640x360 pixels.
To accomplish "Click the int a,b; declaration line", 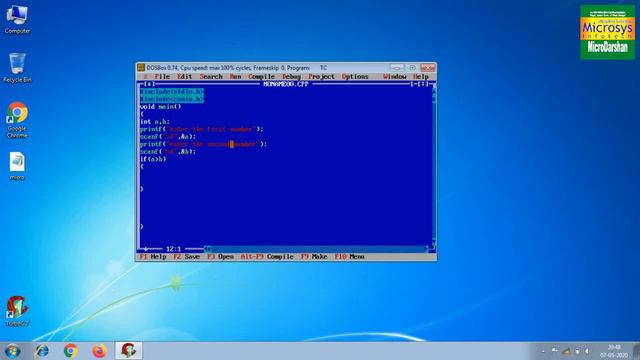I will click(155, 122).
